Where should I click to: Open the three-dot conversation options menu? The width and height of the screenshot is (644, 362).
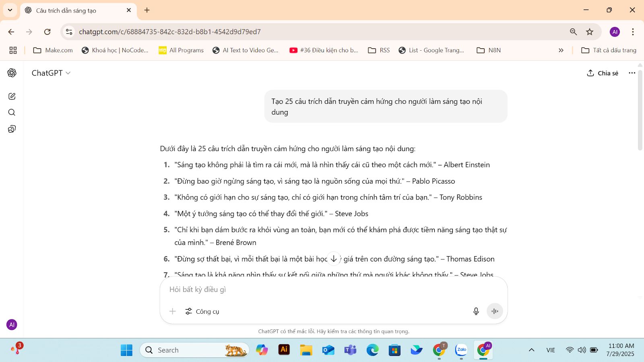tap(632, 73)
